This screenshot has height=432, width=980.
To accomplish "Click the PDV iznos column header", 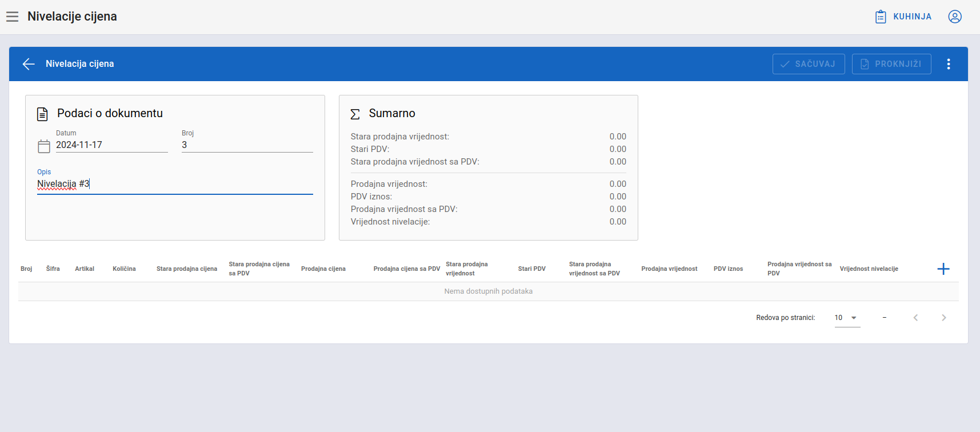I will coord(729,269).
